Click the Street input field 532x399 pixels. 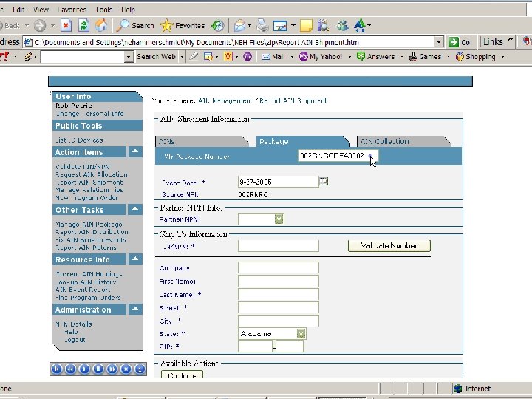tap(279, 307)
